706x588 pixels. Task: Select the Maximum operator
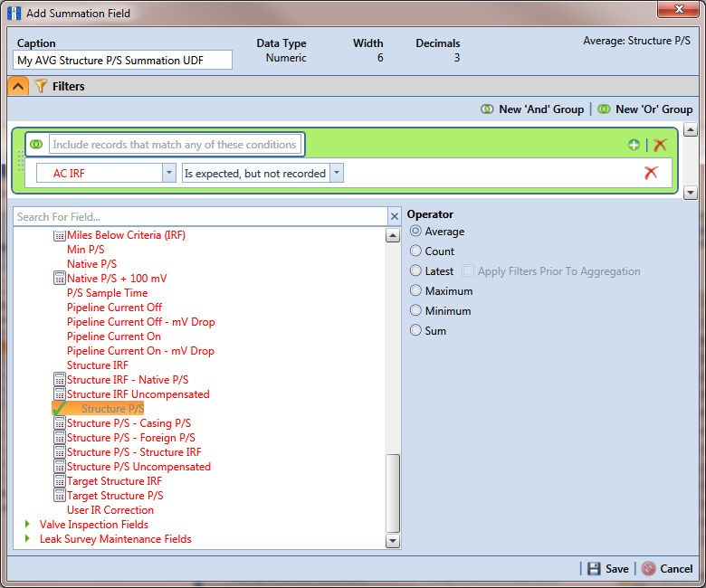point(415,290)
